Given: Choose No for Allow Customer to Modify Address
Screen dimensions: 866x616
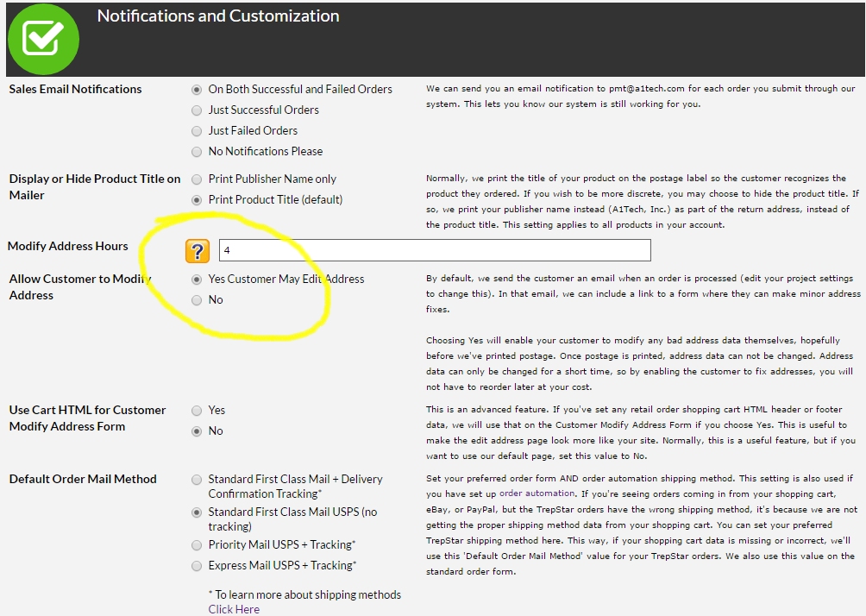Looking at the screenshot, I should tap(197, 300).
